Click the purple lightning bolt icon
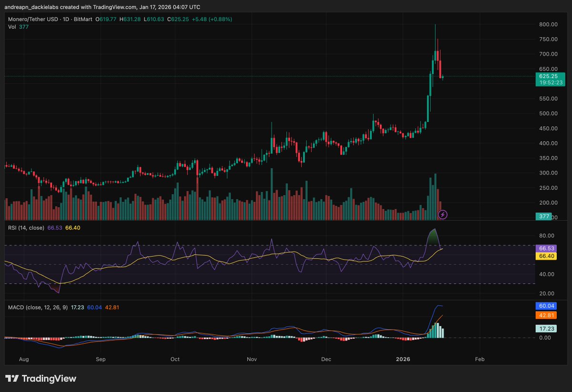The width and height of the screenshot is (572, 392). 442,215
